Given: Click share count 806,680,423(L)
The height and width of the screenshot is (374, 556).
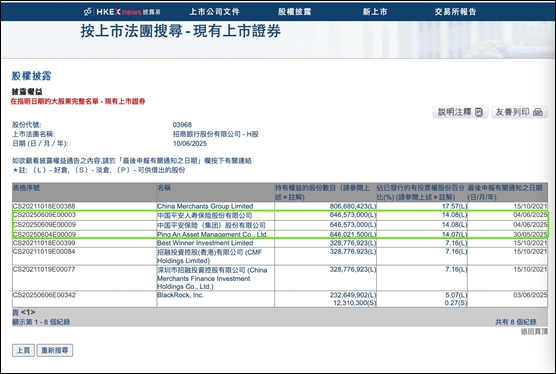Looking at the screenshot, I should tap(353, 206).
